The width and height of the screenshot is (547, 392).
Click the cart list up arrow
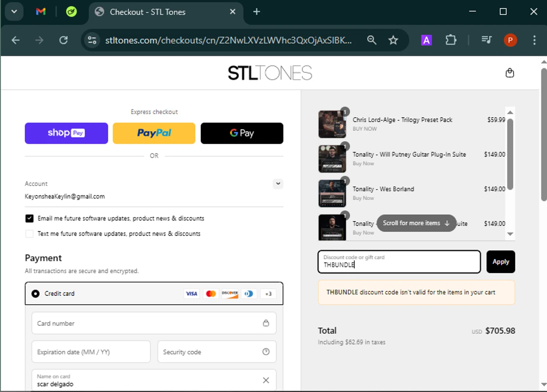510,112
